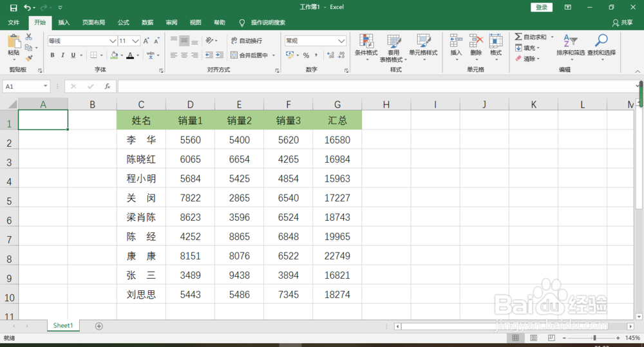Align text to the left
Screen dimensions: 644x347
pos(174,55)
